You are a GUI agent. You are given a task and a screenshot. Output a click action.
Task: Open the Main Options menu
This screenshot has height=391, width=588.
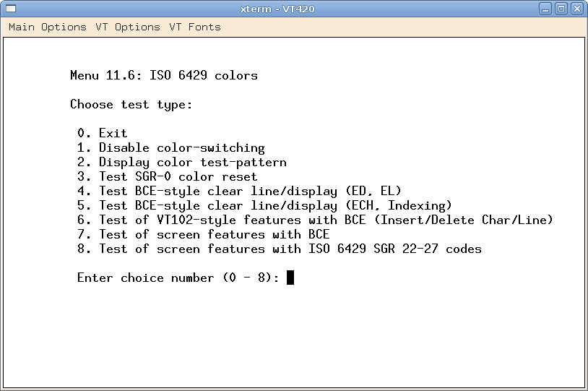coord(48,27)
